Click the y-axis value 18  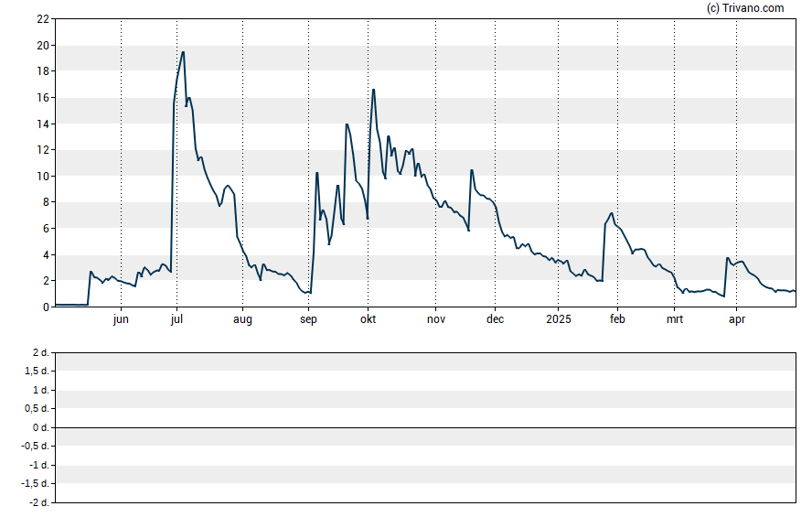43,71
